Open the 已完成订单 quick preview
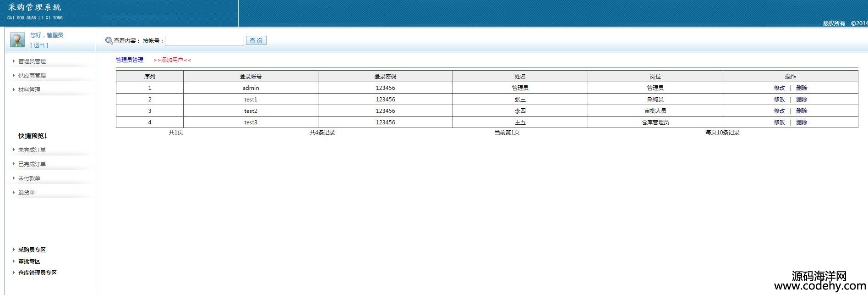Screen dimensions: 868x295 coord(32,164)
